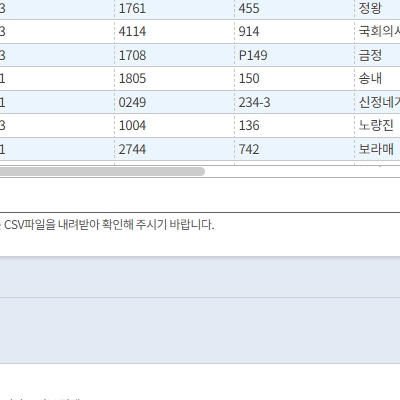Click the horizontal scrollbar thumb below the table

pos(102,171)
